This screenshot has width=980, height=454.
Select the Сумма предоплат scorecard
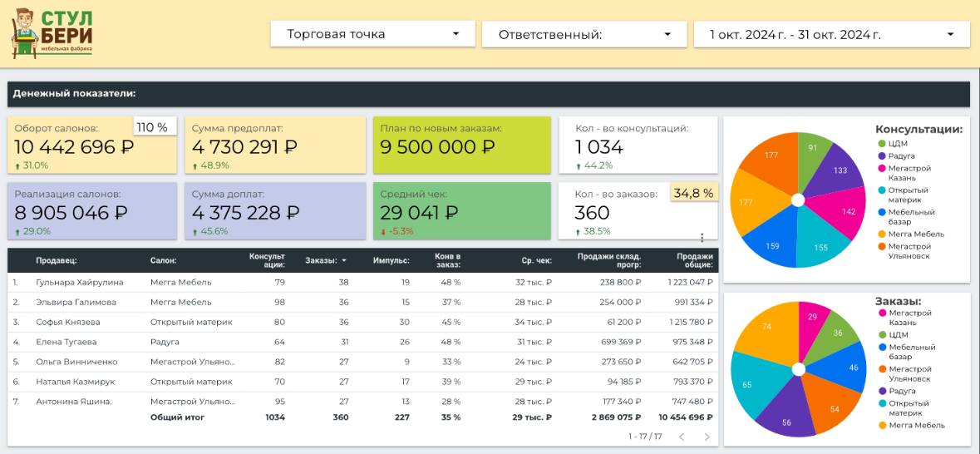(275, 145)
